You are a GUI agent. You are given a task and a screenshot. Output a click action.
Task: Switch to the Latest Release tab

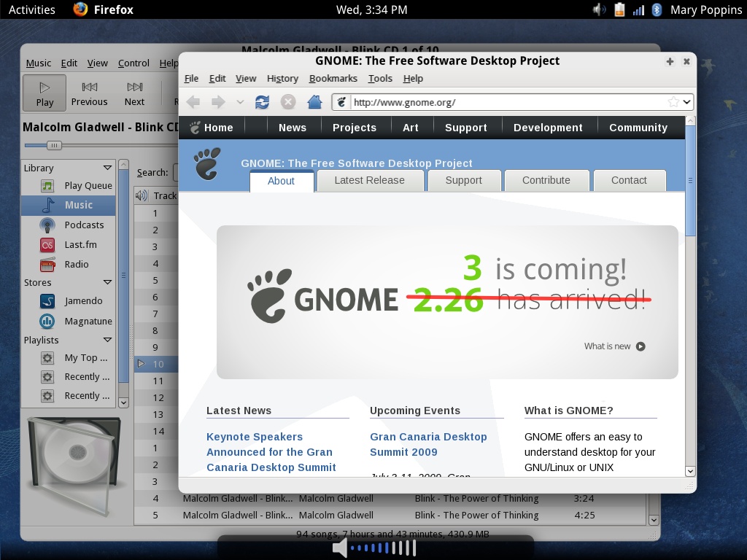pos(370,181)
